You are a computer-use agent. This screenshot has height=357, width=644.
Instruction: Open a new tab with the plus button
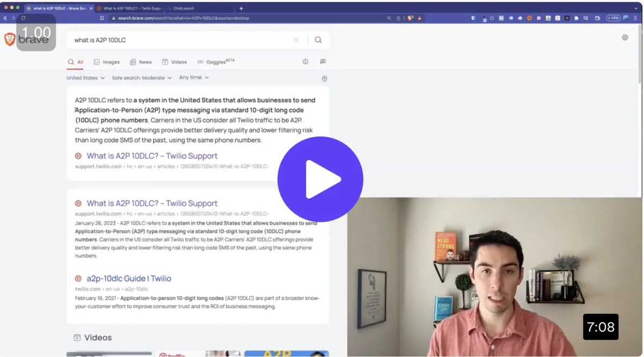(x=241, y=9)
